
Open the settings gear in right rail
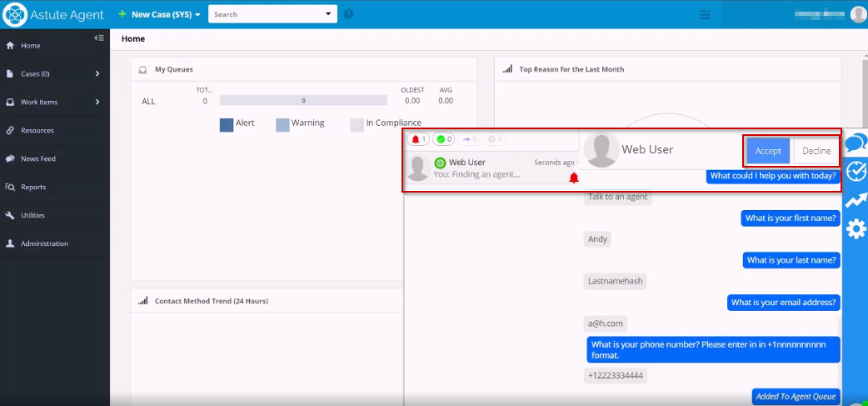[856, 229]
